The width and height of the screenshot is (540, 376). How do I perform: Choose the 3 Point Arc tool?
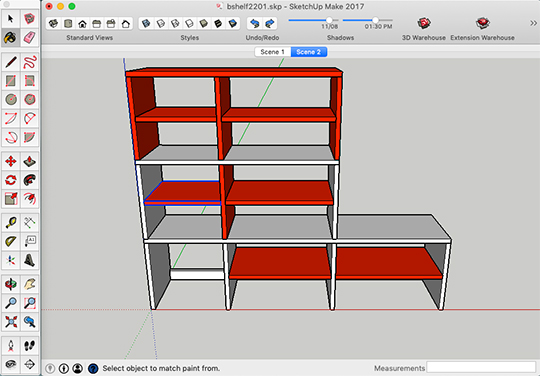click(11, 137)
